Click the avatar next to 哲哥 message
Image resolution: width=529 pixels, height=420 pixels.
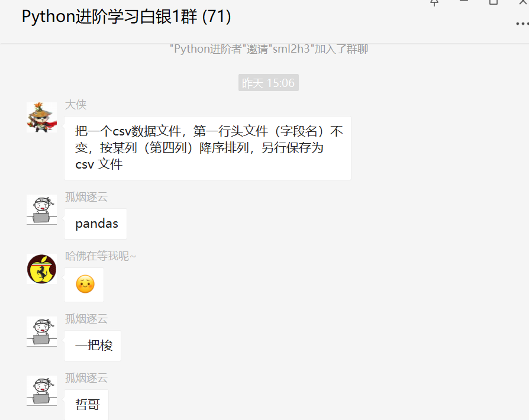tap(42, 390)
